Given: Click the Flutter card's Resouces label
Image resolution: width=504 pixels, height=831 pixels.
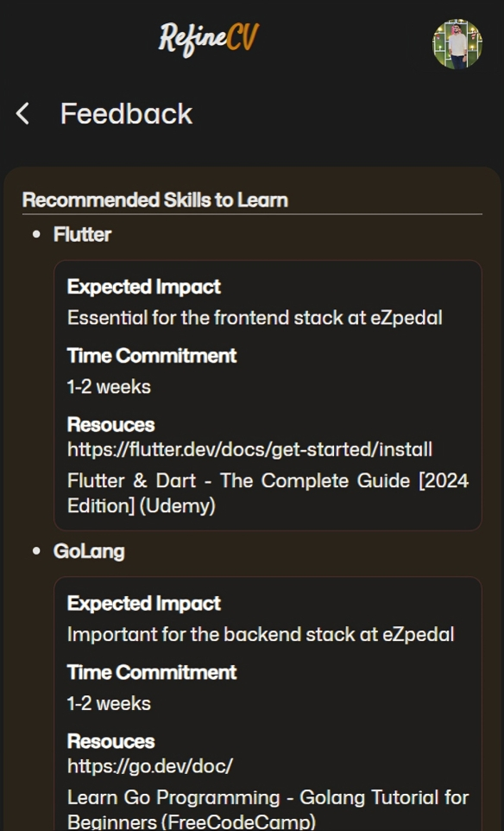Looking at the screenshot, I should click(111, 424).
